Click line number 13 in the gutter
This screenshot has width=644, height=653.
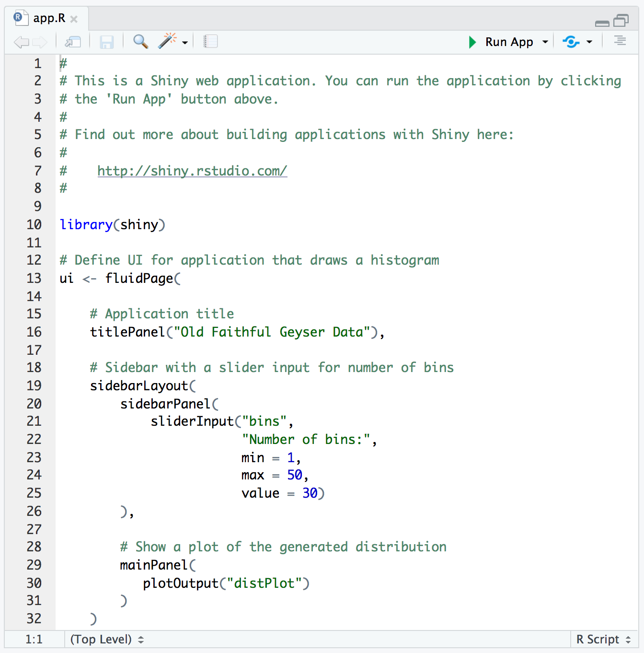tap(34, 278)
